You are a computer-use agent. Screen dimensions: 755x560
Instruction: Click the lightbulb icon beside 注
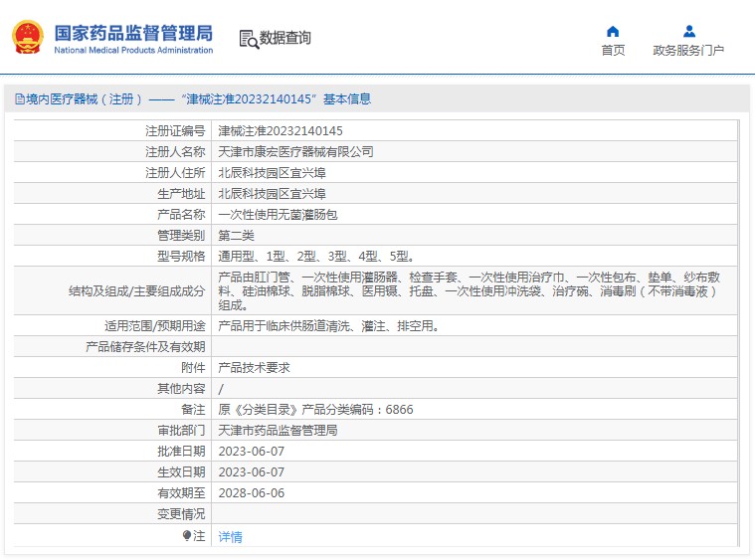tap(187, 535)
